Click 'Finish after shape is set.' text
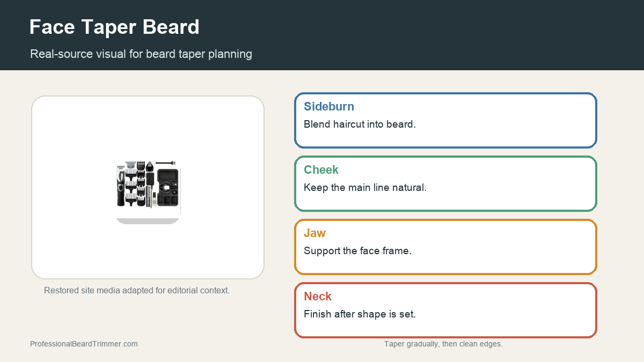 pos(360,314)
